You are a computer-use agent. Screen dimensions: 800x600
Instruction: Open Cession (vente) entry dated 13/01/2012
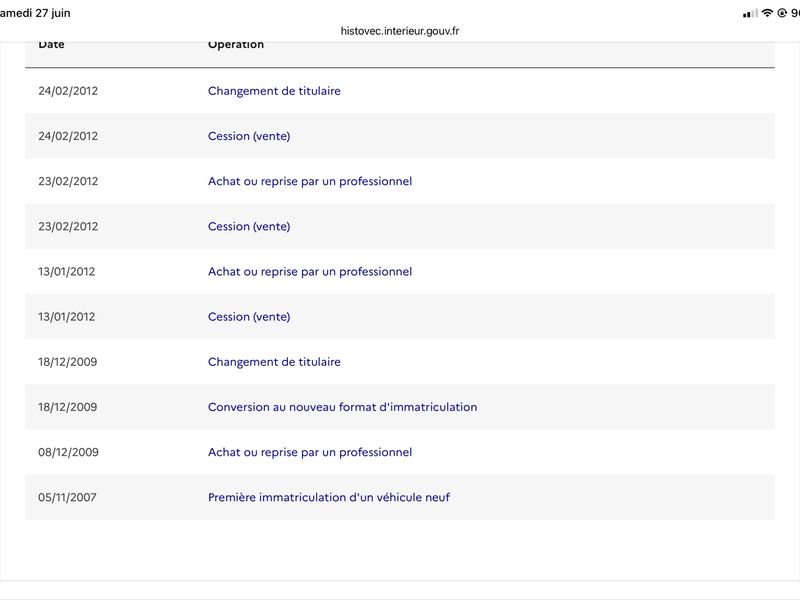[x=249, y=317]
